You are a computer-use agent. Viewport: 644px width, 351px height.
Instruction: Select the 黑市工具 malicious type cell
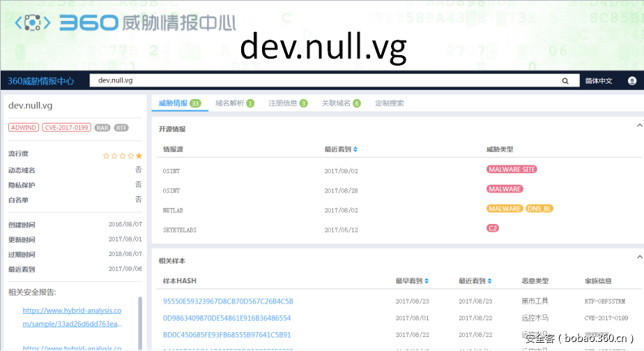click(535, 301)
